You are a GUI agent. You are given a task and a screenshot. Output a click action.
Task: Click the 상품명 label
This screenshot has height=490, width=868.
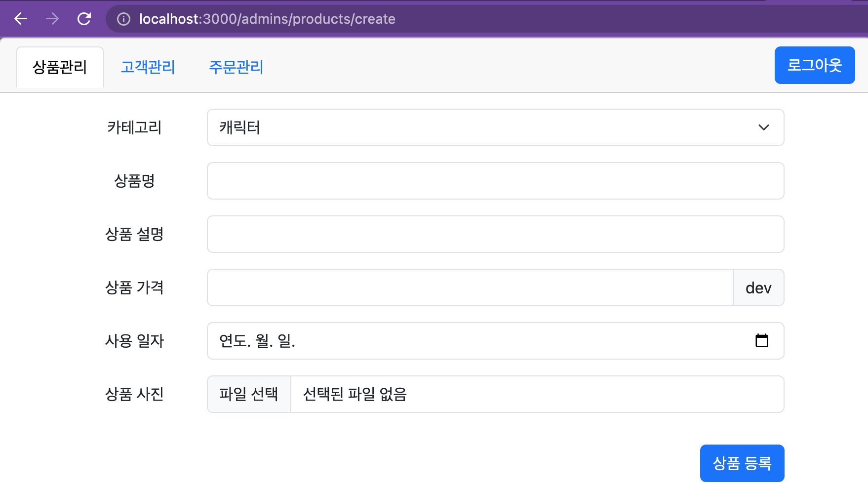pos(134,181)
